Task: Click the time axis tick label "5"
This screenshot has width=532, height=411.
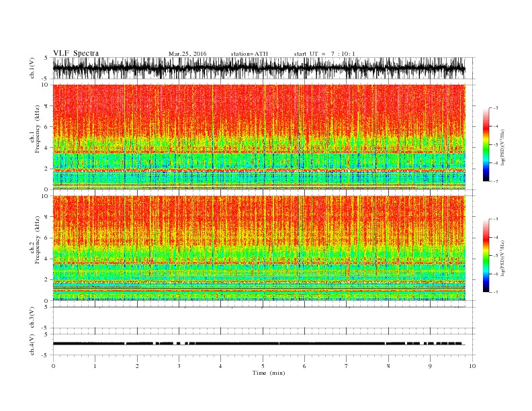Action: pos(263,366)
